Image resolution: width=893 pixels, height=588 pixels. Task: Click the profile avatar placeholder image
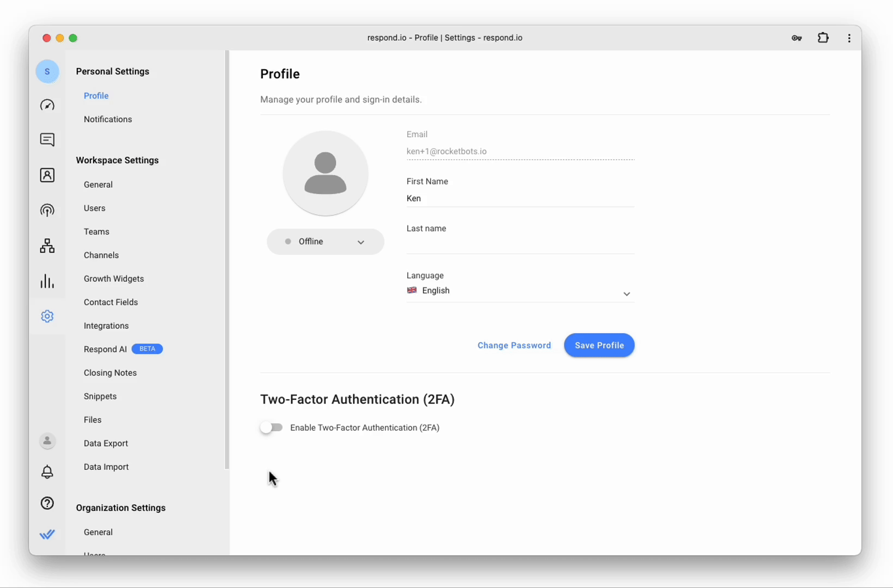pyautogui.click(x=326, y=173)
